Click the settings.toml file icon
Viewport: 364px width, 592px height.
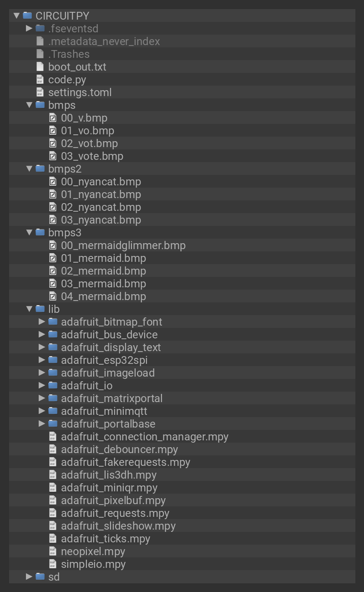click(40, 92)
